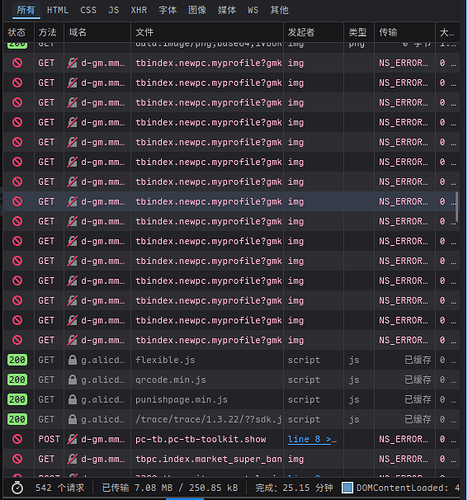Click the script initiator of punishpage.min.js
Image resolution: width=467 pixels, height=500 pixels.
click(x=304, y=399)
